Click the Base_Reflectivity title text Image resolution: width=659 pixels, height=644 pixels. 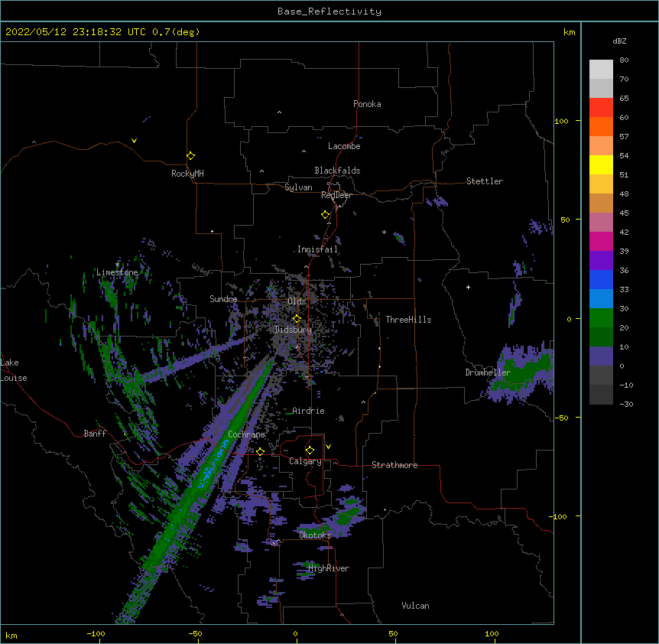[329, 11]
